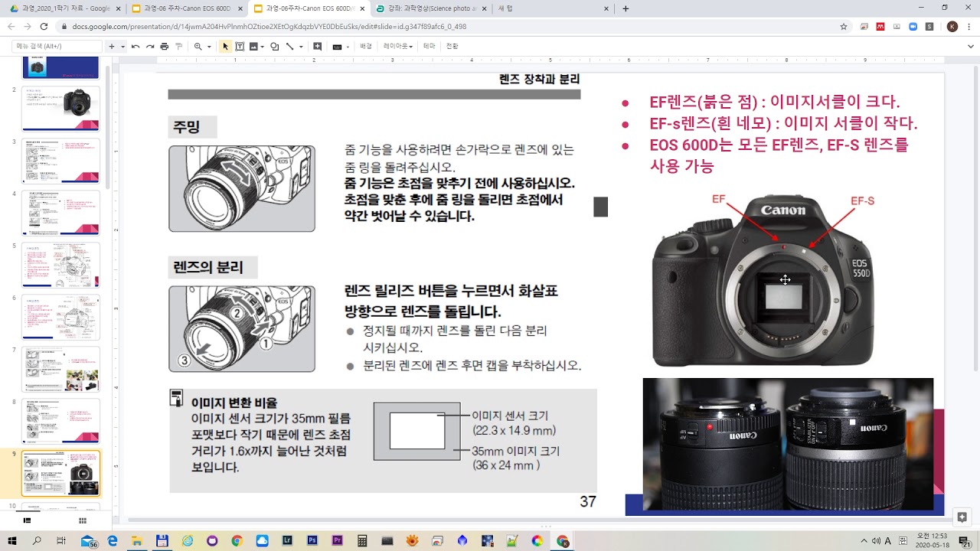Bookmark this page with the star

(x=844, y=26)
